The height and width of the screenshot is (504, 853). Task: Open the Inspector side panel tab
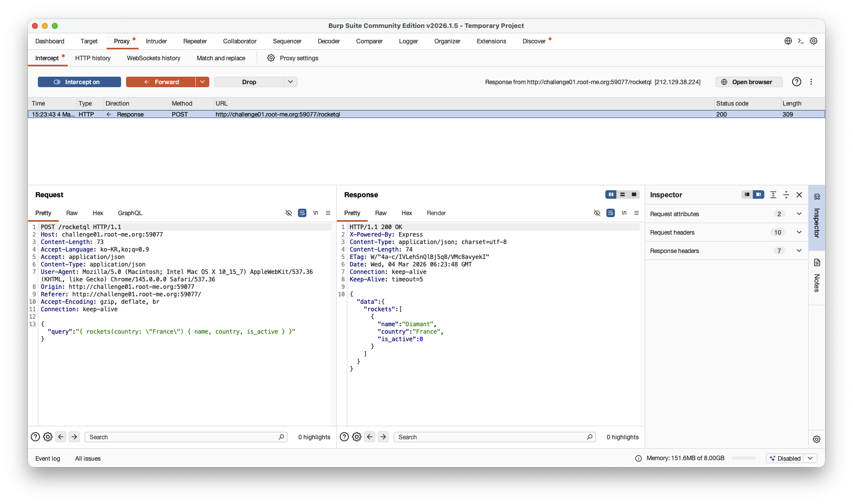point(817,217)
